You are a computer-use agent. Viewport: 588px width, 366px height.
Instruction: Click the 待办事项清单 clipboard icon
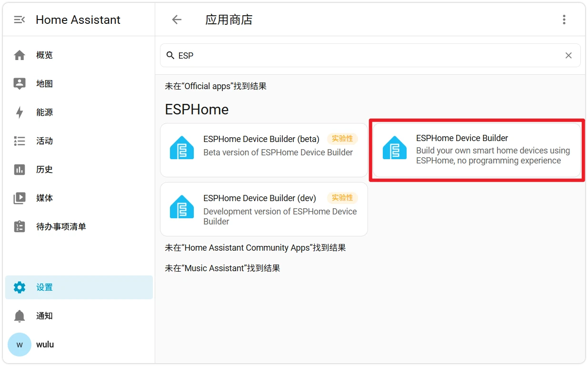pyautogui.click(x=20, y=226)
